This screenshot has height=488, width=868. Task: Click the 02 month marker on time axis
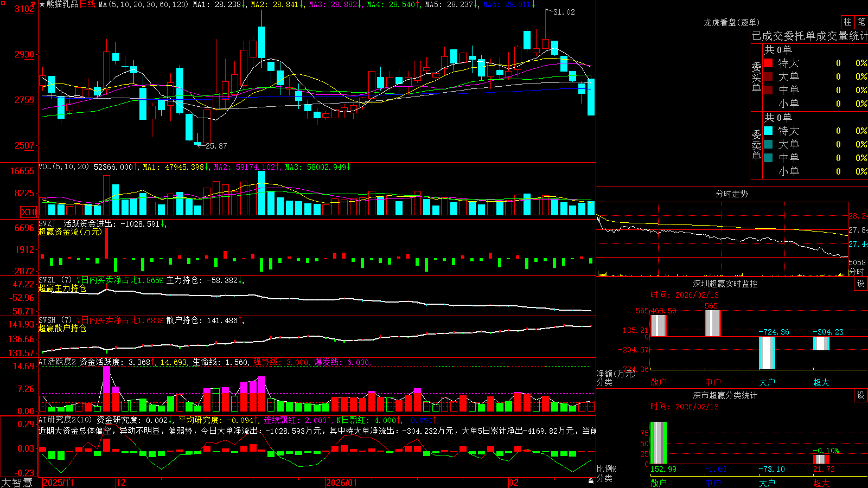514,483
